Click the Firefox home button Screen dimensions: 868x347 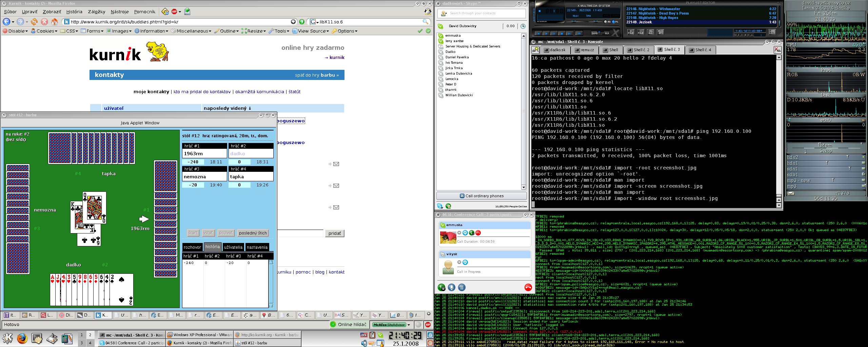click(54, 22)
